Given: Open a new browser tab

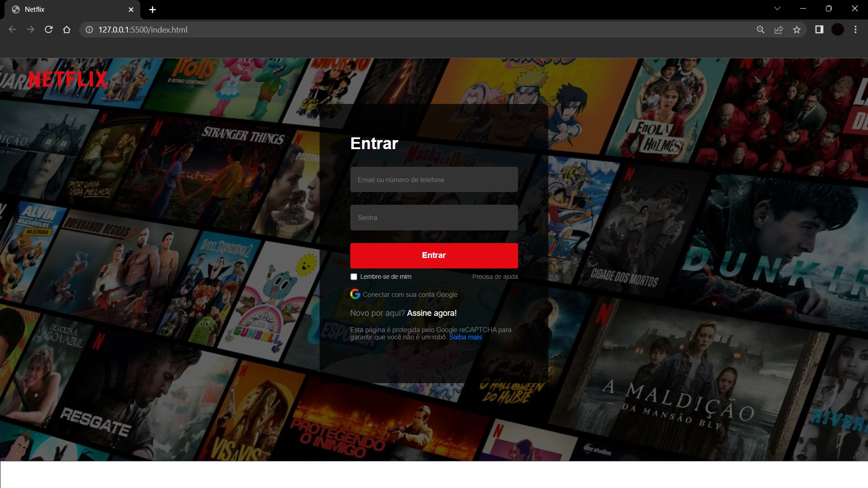Looking at the screenshot, I should click(x=152, y=9).
